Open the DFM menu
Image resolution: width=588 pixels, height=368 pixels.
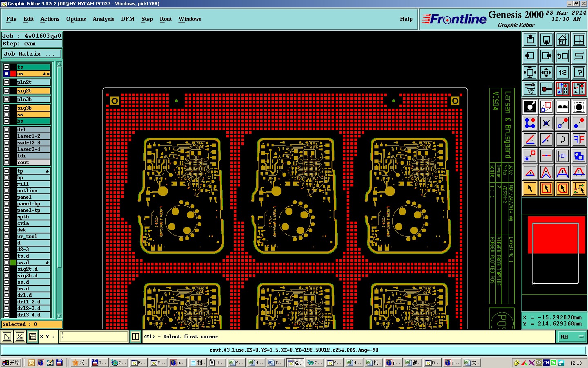128,19
